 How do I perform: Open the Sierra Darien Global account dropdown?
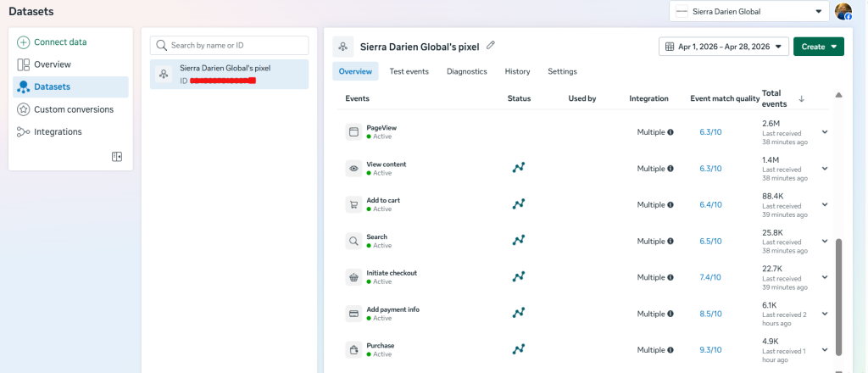pyautogui.click(x=749, y=11)
